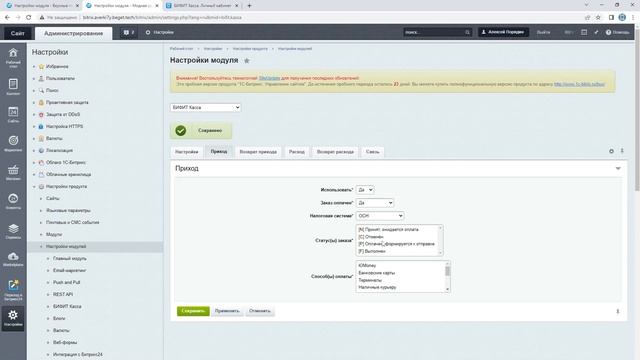Switch to the Настройки tab
Screen dimensions: 640x360
click(x=187, y=152)
